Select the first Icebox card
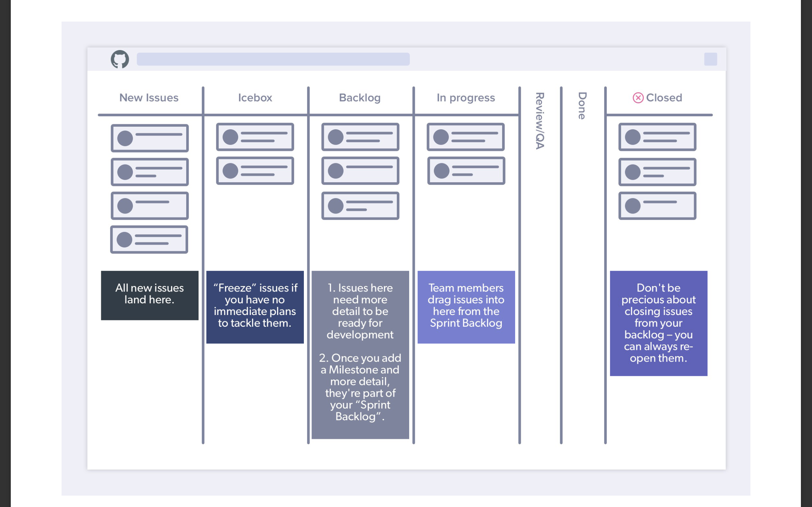 point(254,136)
